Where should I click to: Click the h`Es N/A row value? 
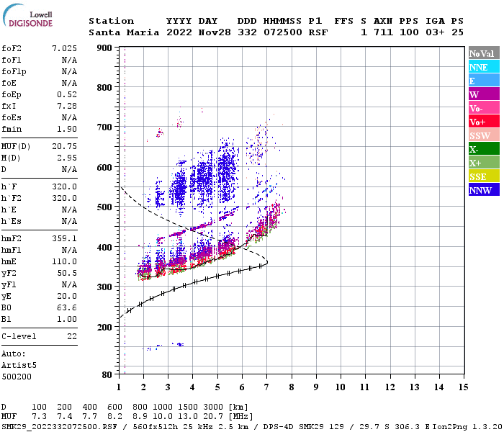[x=69, y=222]
